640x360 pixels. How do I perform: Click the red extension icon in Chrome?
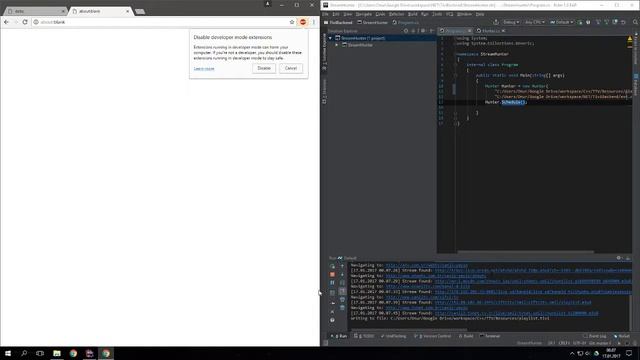pos(303,22)
